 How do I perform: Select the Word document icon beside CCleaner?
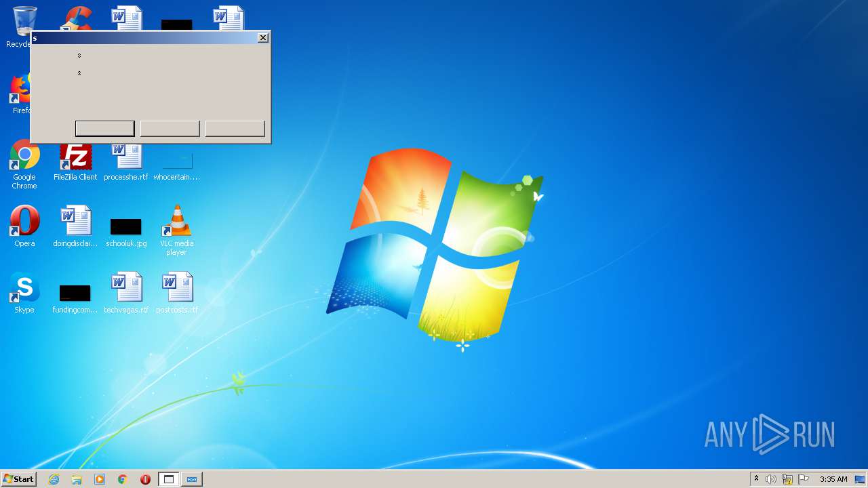[x=127, y=18]
